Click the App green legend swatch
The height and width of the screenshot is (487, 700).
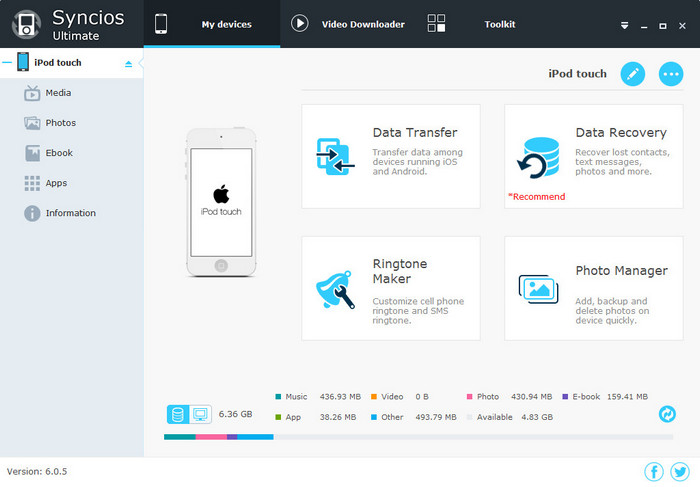(x=278, y=417)
